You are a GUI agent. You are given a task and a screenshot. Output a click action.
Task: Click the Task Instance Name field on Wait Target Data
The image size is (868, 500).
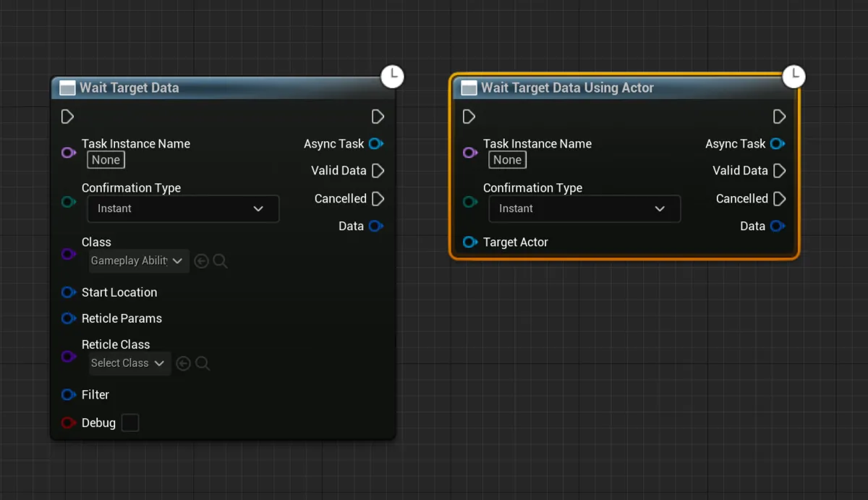pos(106,160)
